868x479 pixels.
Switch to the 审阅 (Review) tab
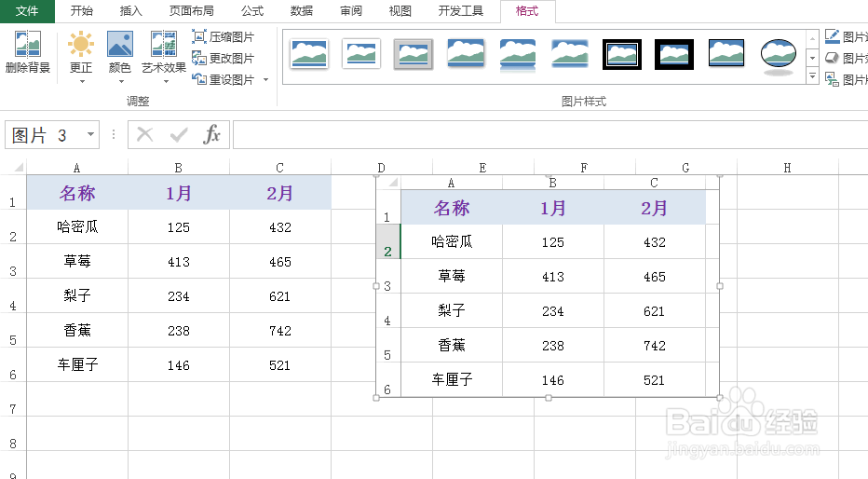(351, 11)
